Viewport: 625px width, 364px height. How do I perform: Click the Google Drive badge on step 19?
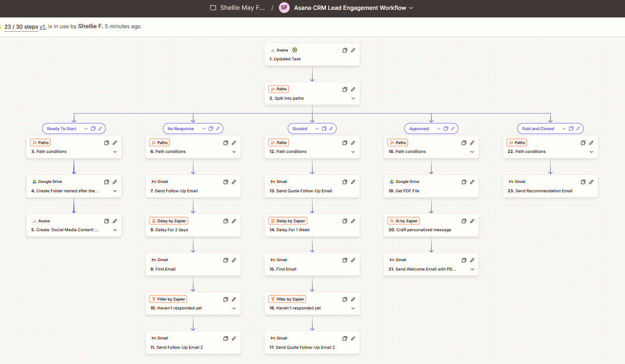click(405, 182)
